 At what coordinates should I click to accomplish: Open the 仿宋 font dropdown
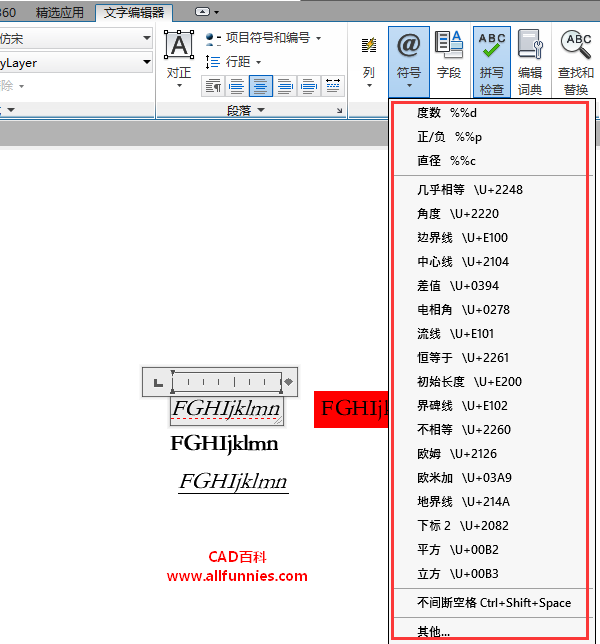pyautogui.click(x=146, y=38)
